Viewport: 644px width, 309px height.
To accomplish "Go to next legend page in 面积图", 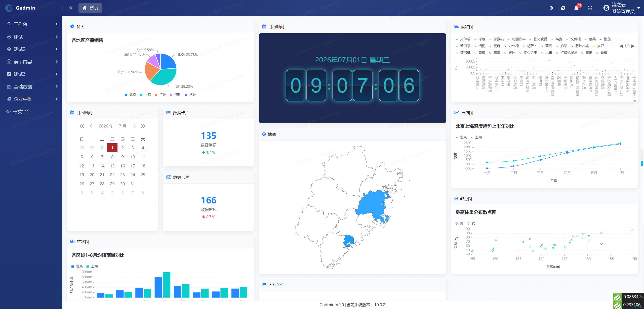I will [x=633, y=46].
